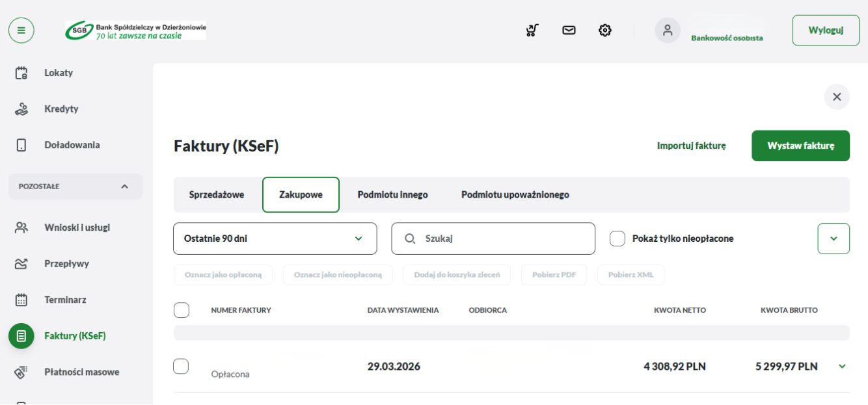Expand advanced filters chevron button
The width and height of the screenshot is (868, 405).
pos(834,239)
